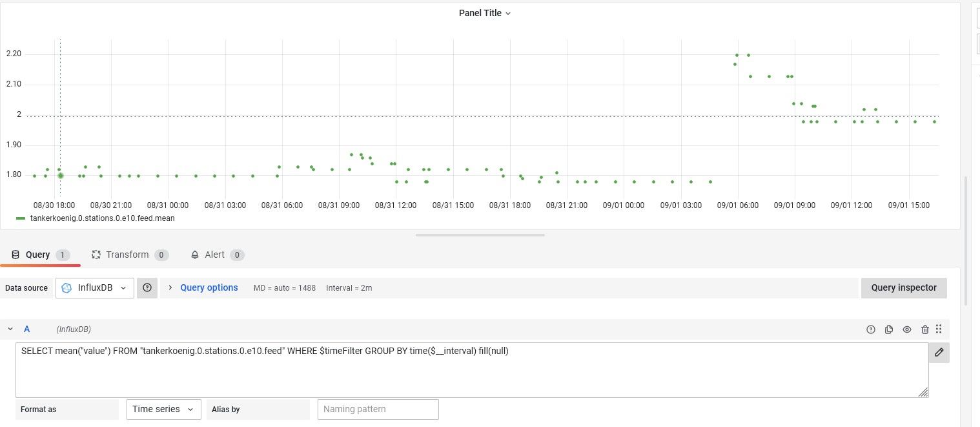
Task: Toggle the text edit mode pencil icon
Action: pos(939,352)
